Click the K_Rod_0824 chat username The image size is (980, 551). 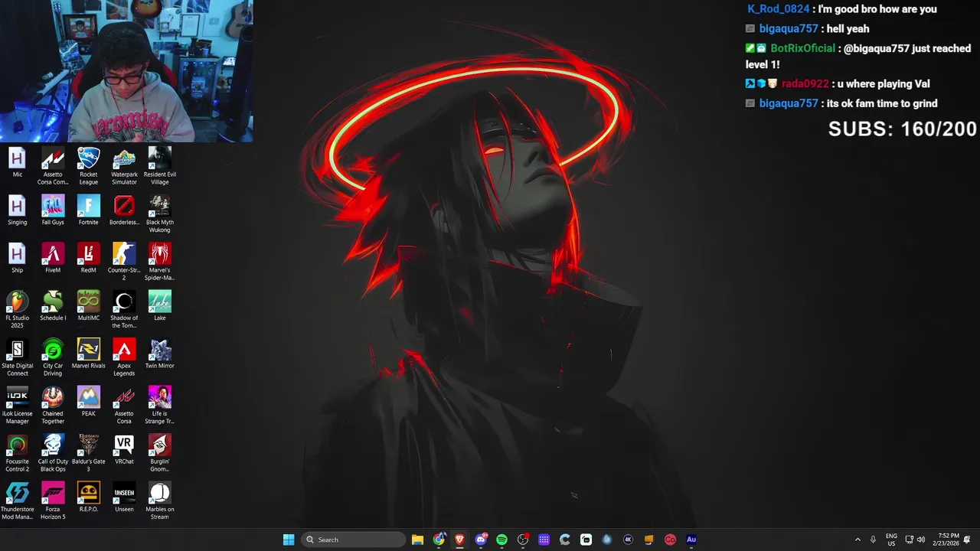(778, 9)
